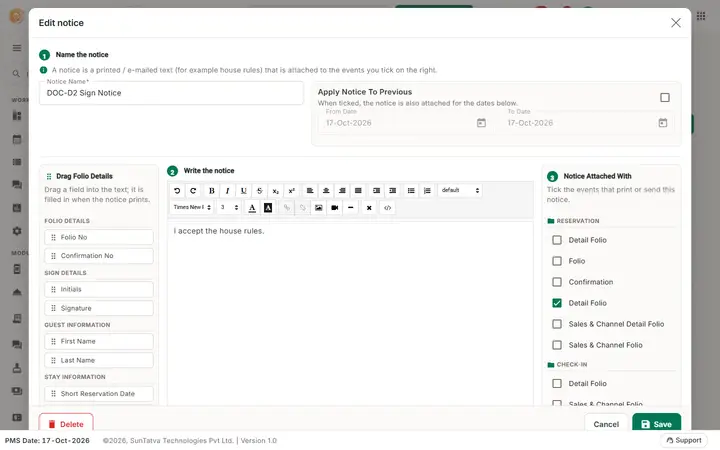Collapse the RESERVATION folder section

tap(574, 221)
